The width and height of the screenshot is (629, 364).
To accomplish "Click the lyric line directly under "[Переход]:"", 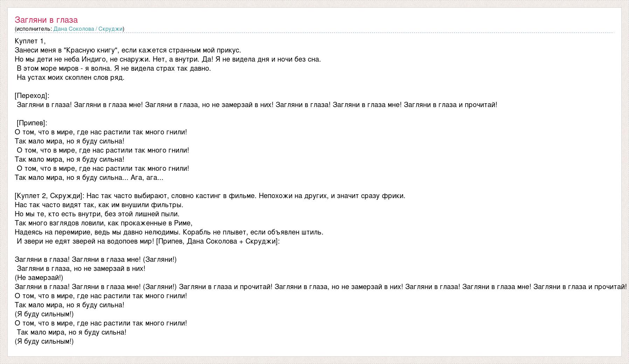I will tap(257, 105).
